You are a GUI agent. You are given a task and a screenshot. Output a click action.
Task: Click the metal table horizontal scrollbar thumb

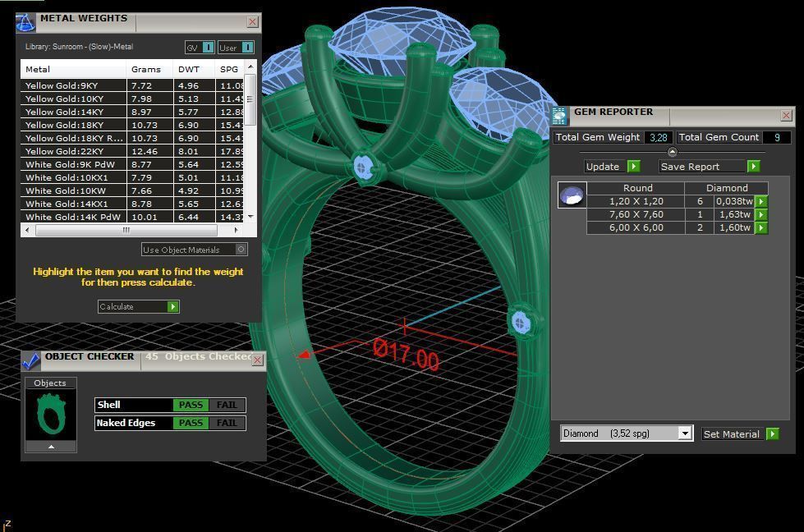126,230
